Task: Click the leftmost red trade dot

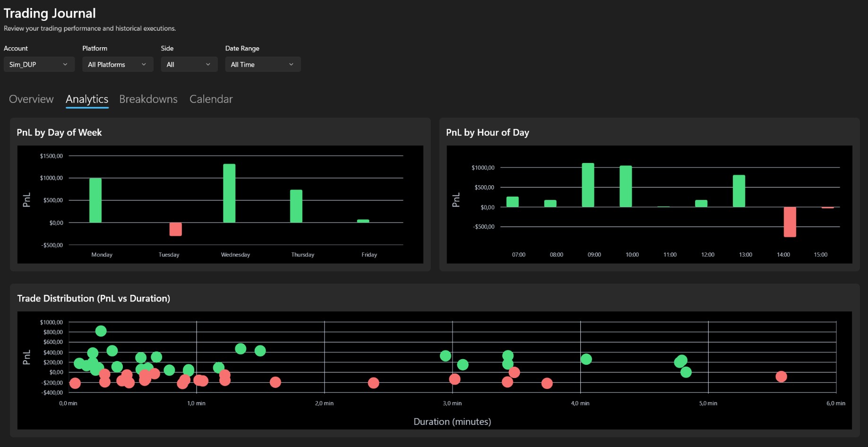Action: pos(75,383)
